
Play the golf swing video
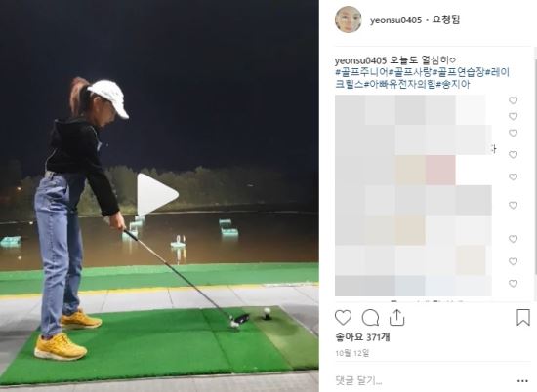tap(157, 194)
